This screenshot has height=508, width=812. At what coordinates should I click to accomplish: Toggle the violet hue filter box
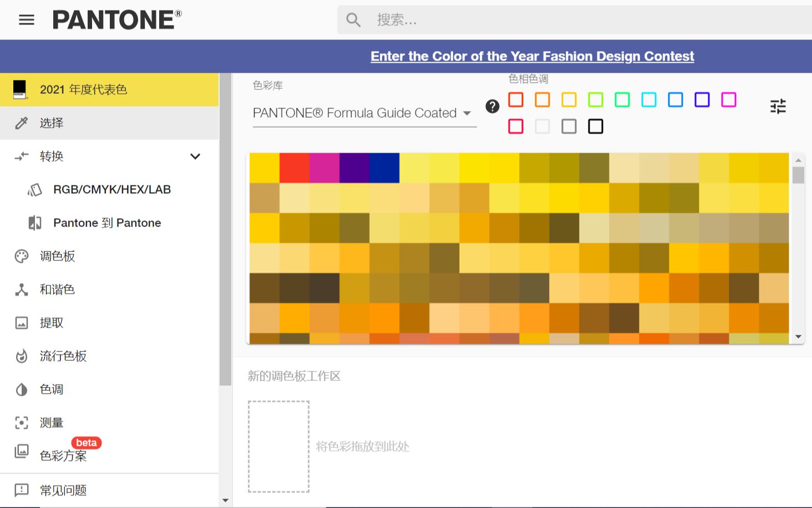tap(702, 99)
